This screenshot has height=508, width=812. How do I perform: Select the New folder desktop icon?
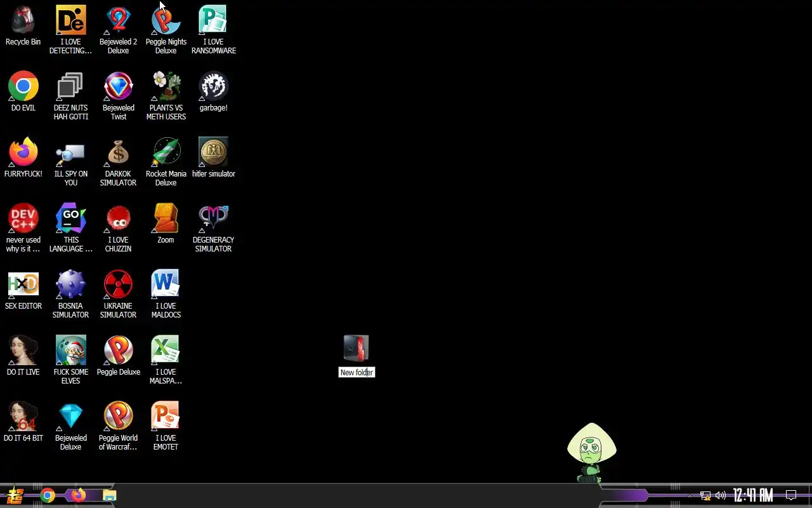tap(356, 349)
